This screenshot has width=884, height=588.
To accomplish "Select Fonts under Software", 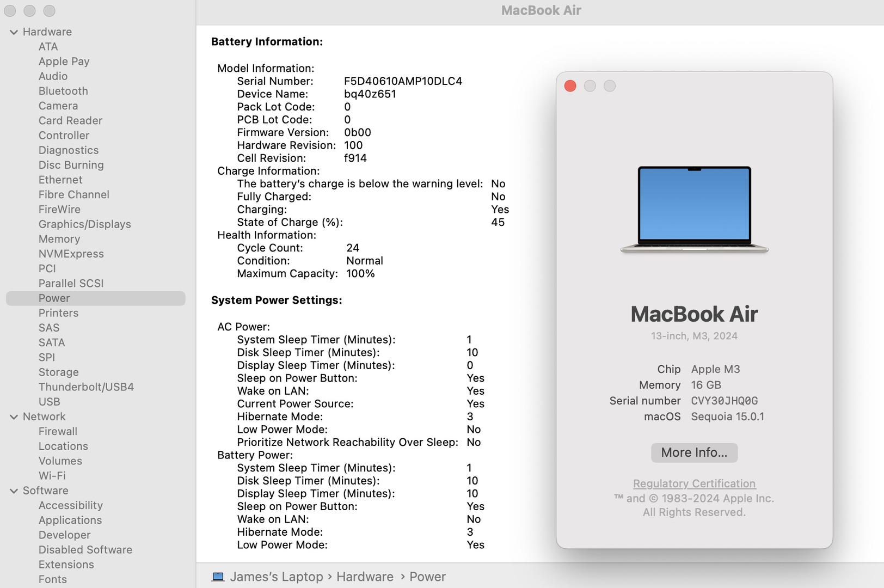I will click(52, 579).
